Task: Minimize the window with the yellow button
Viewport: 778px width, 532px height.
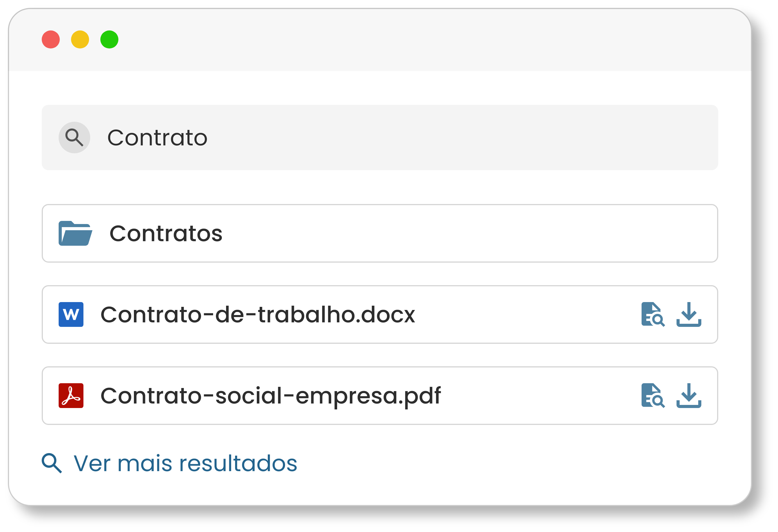Action: point(80,39)
